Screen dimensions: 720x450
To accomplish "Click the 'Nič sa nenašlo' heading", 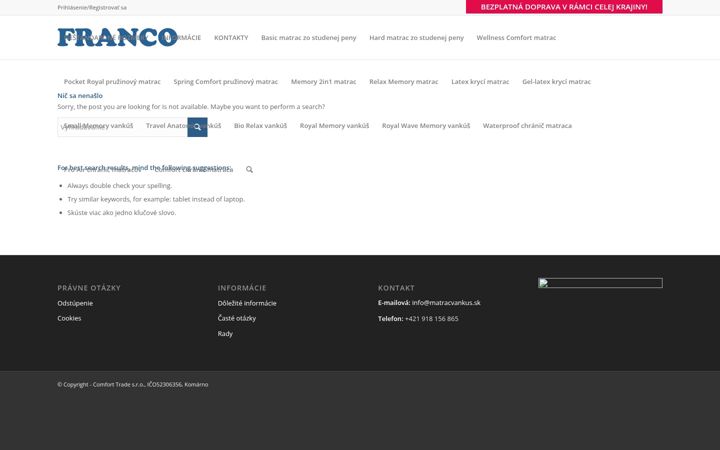I will point(80,96).
